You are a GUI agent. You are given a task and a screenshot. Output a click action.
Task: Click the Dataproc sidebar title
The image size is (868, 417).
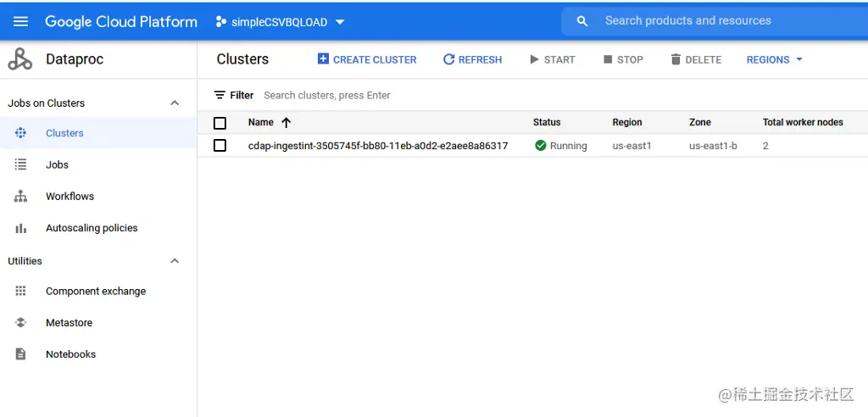tap(75, 59)
